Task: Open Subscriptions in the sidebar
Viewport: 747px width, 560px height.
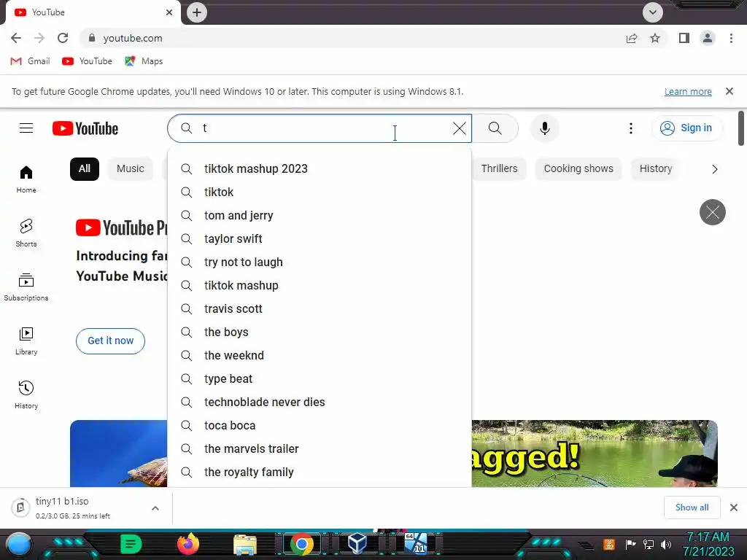Action: (26, 287)
